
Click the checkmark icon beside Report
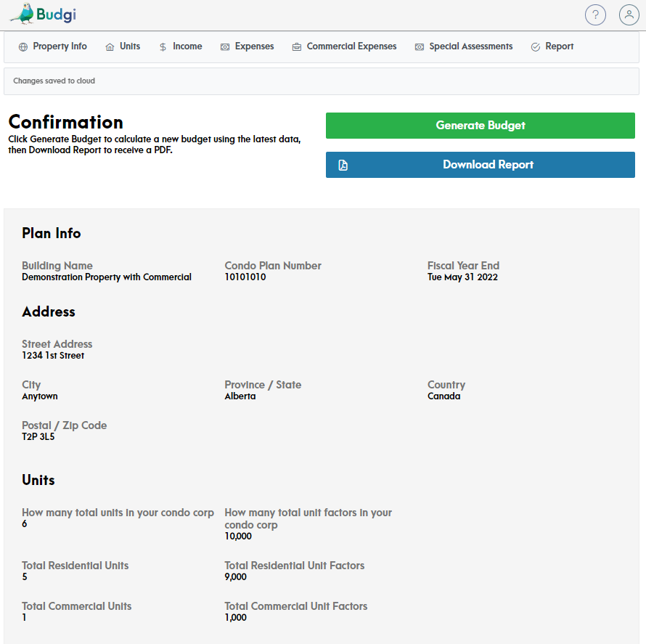coord(535,47)
